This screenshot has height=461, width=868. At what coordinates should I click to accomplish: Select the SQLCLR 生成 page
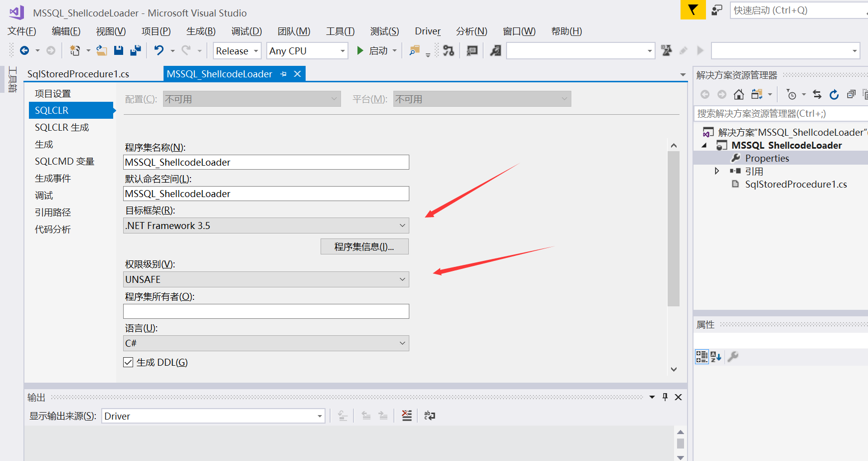(x=62, y=127)
